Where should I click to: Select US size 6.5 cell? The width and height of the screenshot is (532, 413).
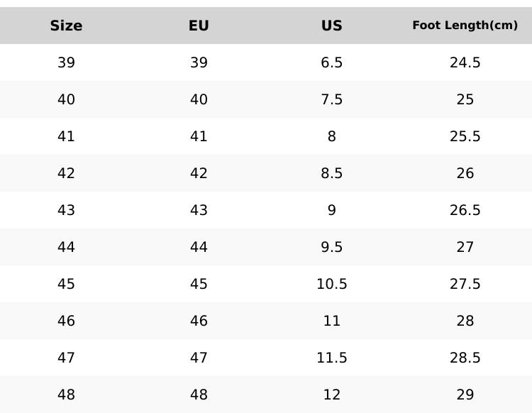(331, 62)
